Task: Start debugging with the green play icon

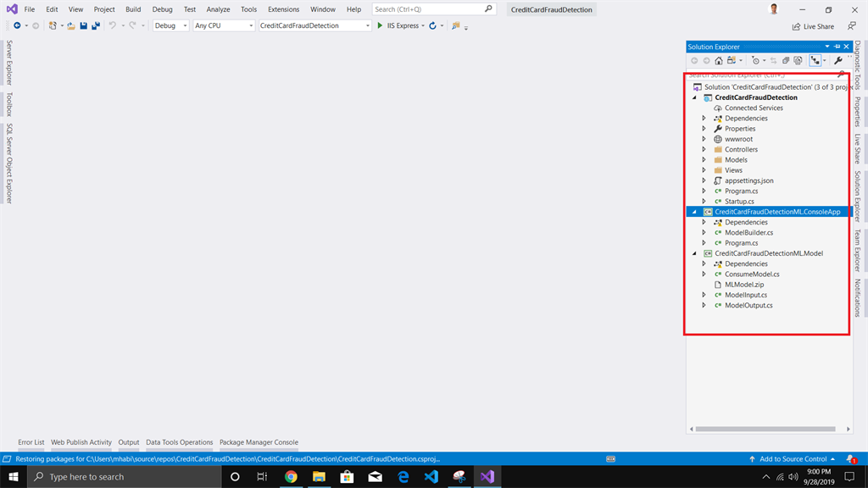Action: 380,25
